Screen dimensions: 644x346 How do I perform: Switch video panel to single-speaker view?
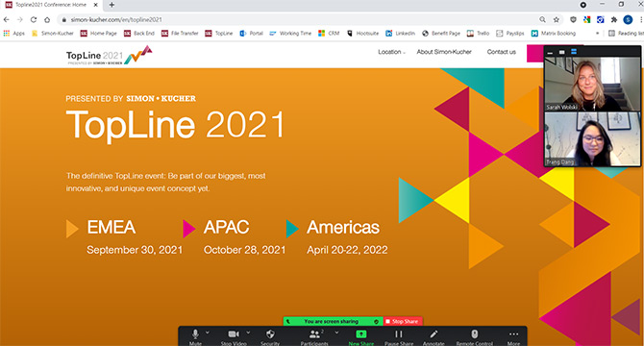562,52
